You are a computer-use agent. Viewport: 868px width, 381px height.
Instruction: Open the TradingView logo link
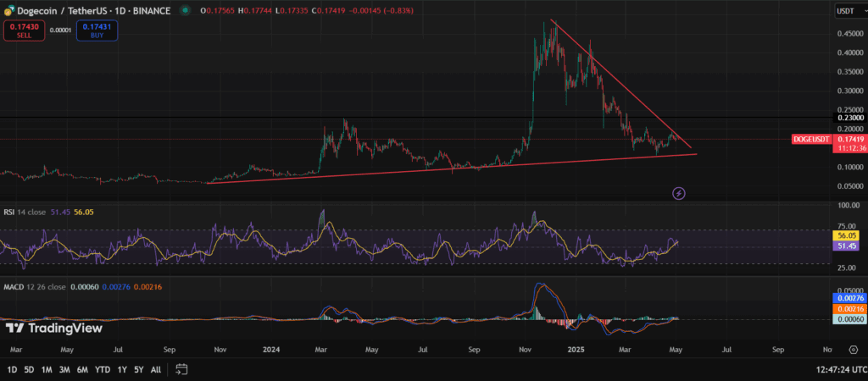[53, 328]
